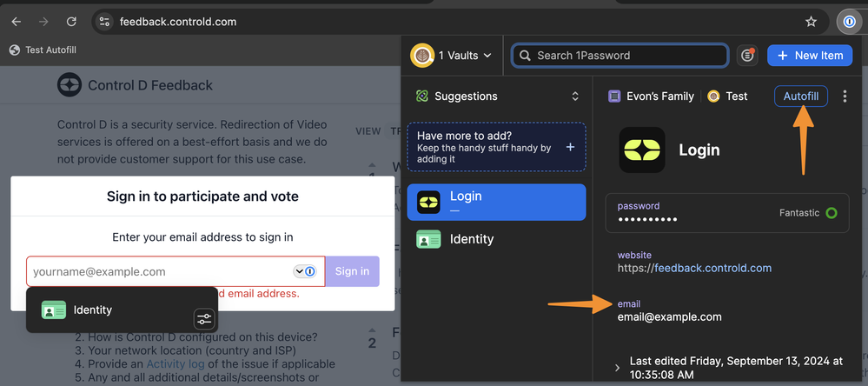868x386 pixels.
Task: Click the Login list item icon
Action: pos(428,203)
